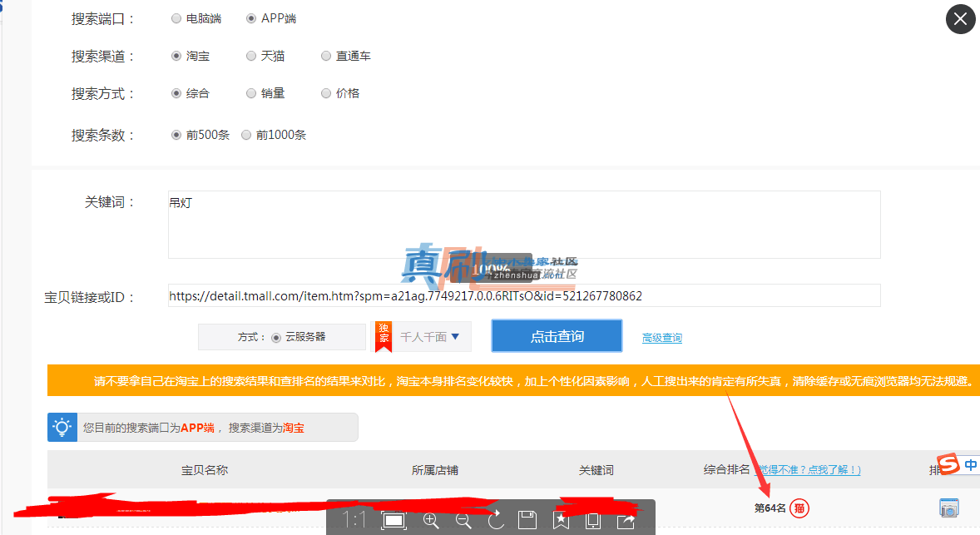The width and height of the screenshot is (980, 535).
Task: Close the viewer with the X button
Action: pos(960,19)
